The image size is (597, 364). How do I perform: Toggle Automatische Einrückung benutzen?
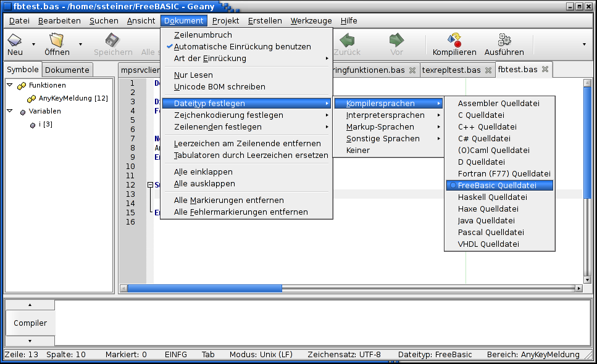(x=247, y=47)
